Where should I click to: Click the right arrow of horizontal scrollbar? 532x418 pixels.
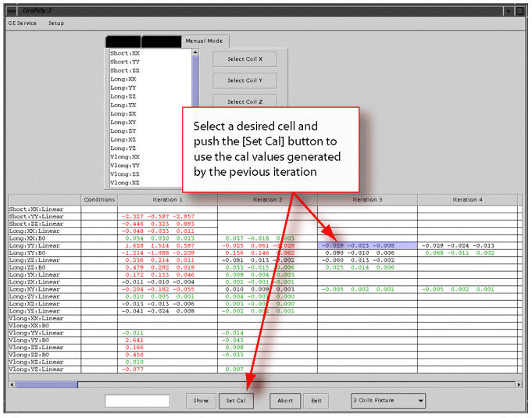(519, 384)
